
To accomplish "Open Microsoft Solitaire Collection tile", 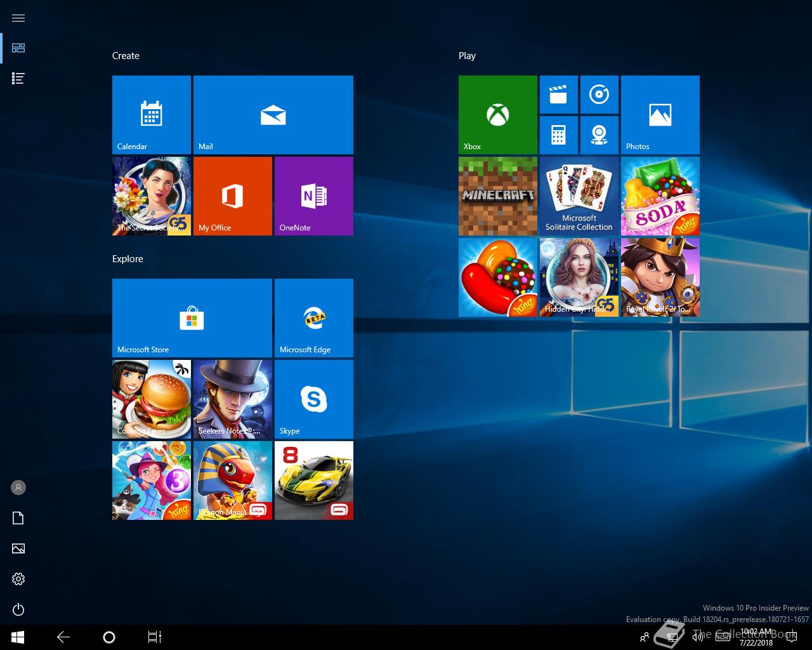I will [579, 196].
